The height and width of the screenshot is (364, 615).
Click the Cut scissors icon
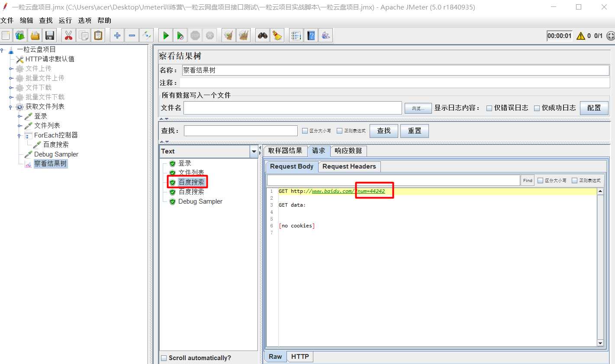[68, 35]
